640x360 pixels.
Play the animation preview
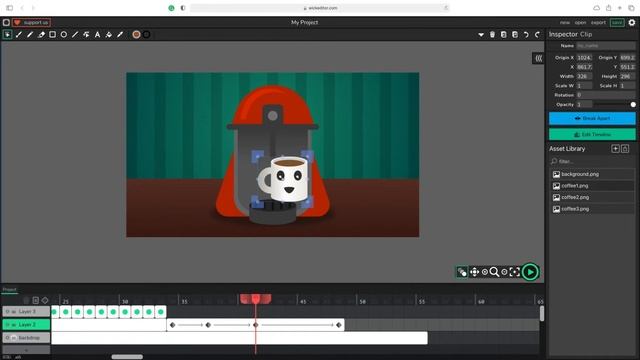tap(530, 272)
